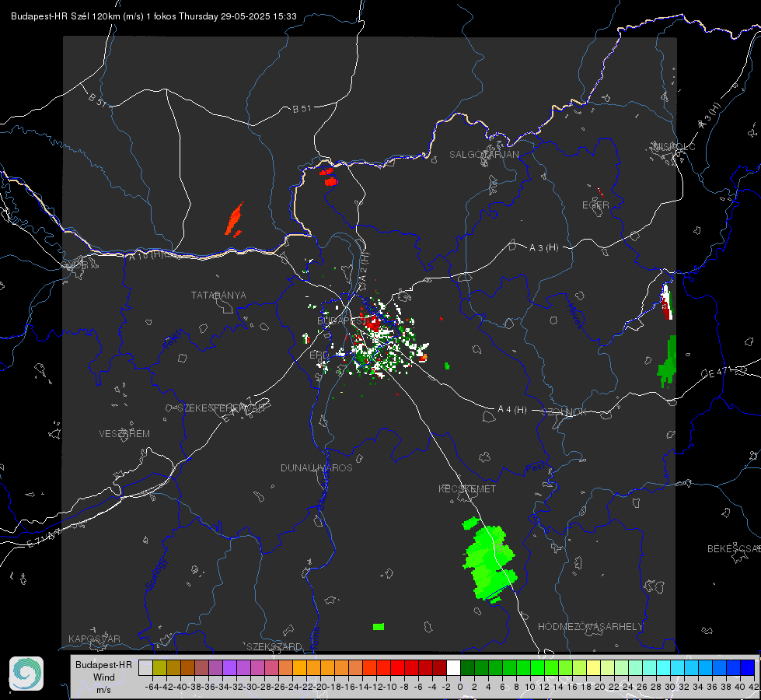The height and width of the screenshot is (700, 761).
Task: Click the dark green echo at right map edge
Action: coord(668,361)
